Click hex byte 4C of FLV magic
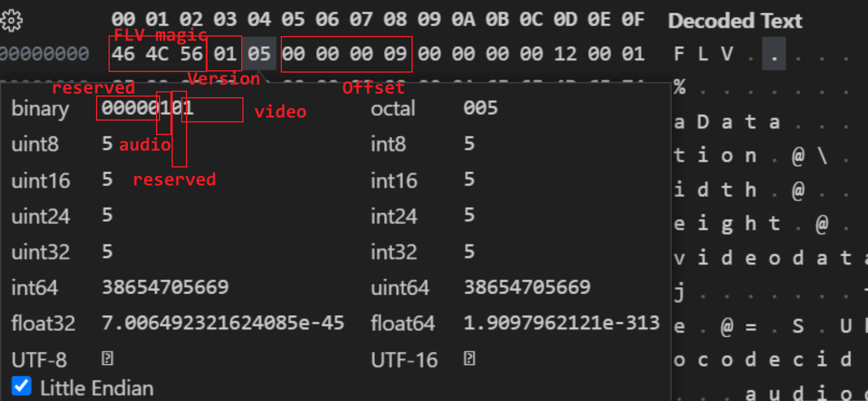The image size is (868, 401). click(x=157, y=54)
